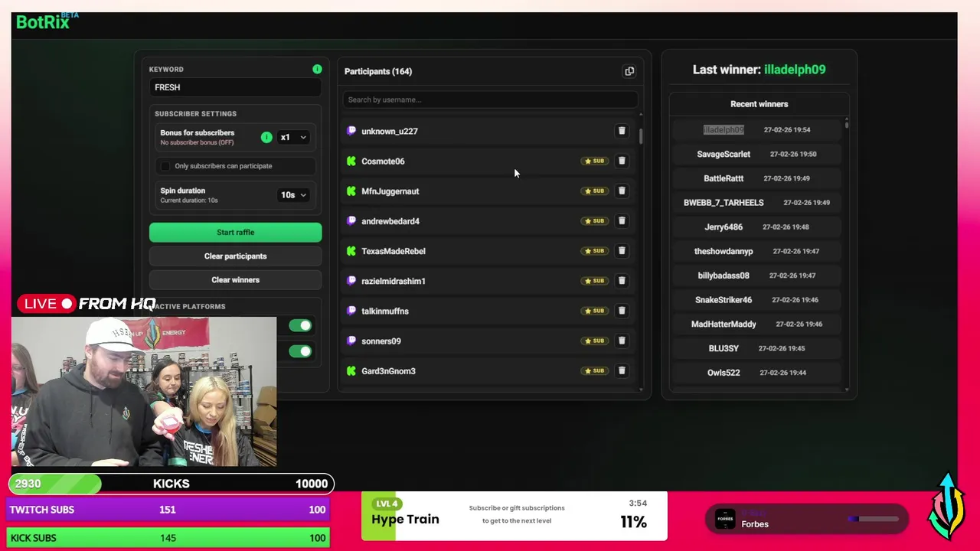The width and height of the screenshot is (980, 551).
Task: Click Kick platform icon beside MfnJuggernaut
Action: 351,191
